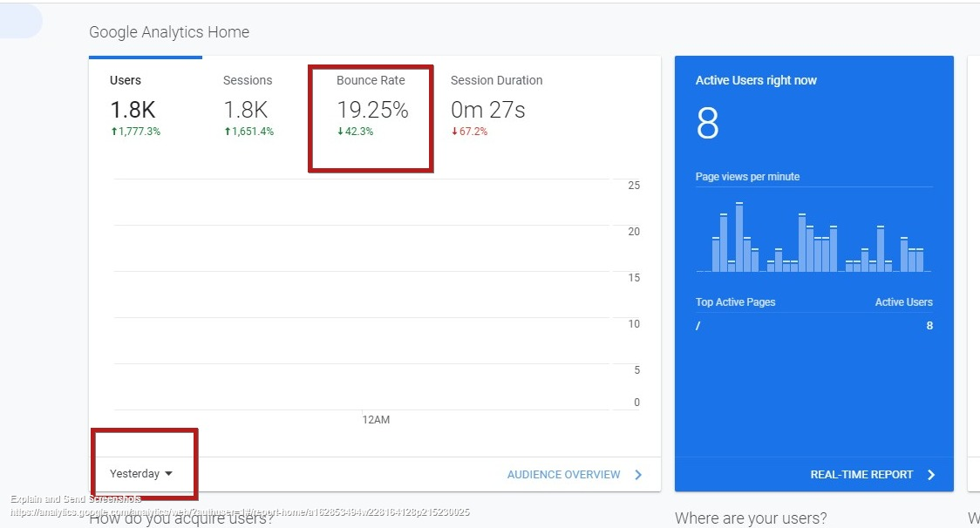980x528 pixels.
Task: Click the 12AM marker on the chart axis
Action: tap(376, 420)
